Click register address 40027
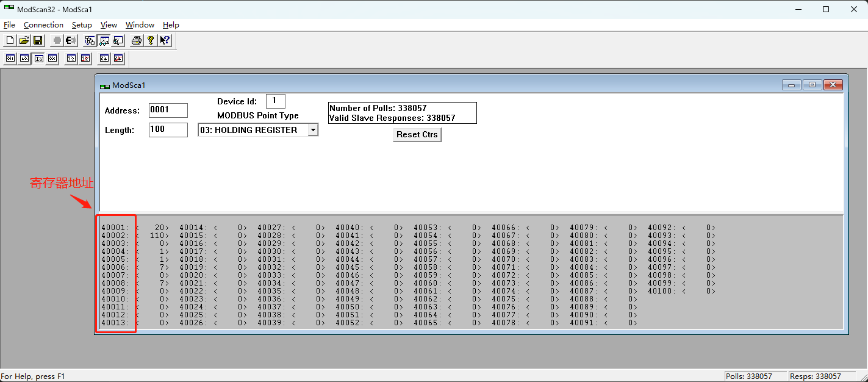The height and width of the screenshot is (382, 868). click(270, 228)
